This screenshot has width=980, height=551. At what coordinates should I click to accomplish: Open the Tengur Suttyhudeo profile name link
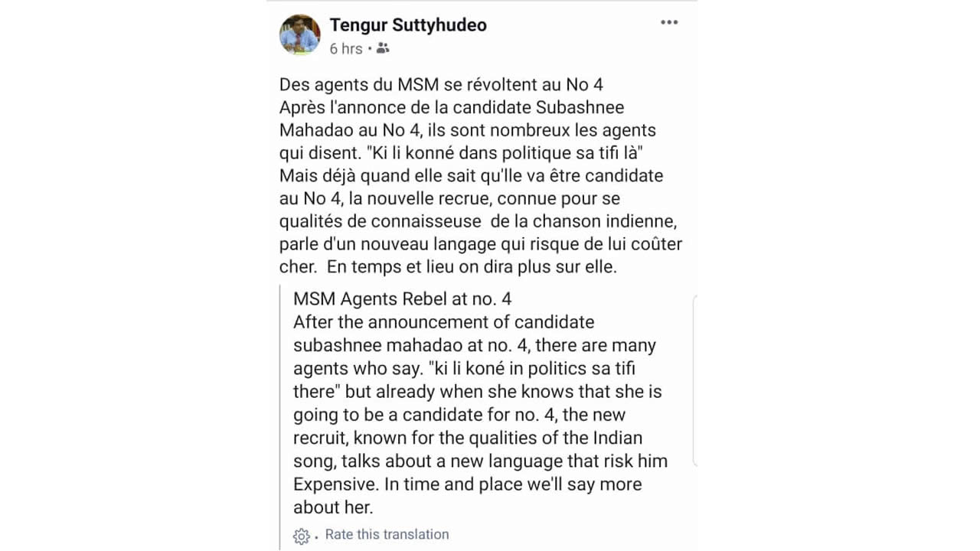click(x=408, y=24)
